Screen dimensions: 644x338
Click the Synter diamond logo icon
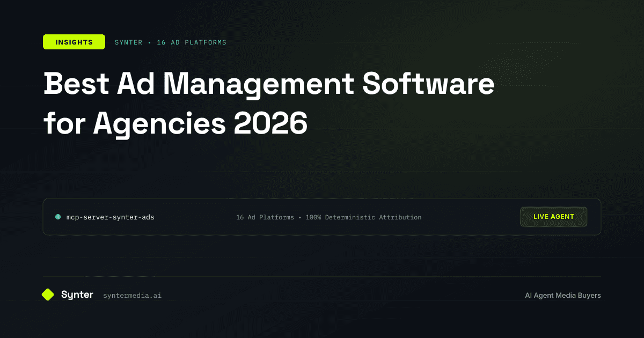(x=48, y=295)
